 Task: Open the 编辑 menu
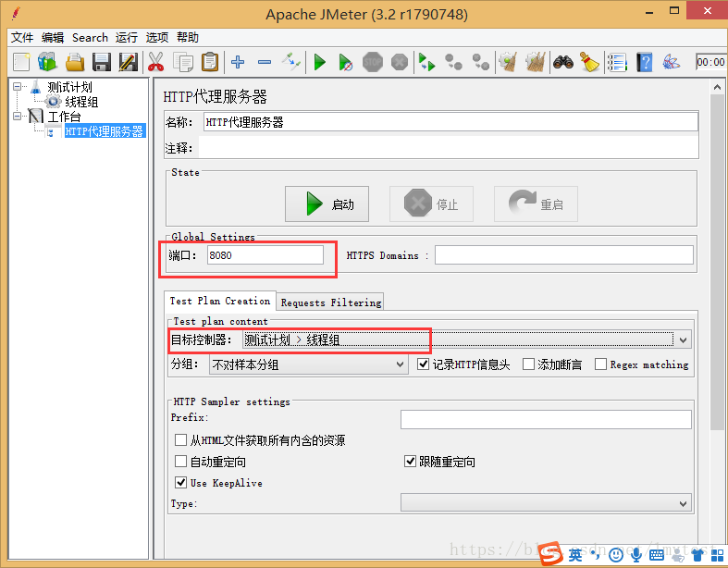coord(53,37)
